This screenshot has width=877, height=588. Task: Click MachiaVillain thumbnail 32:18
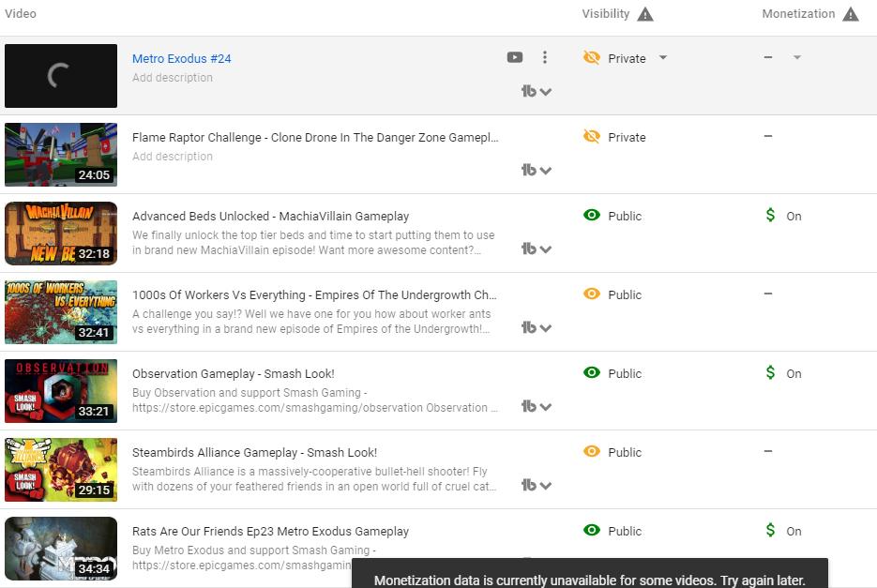pyautogui.click(x=61, y=234)
